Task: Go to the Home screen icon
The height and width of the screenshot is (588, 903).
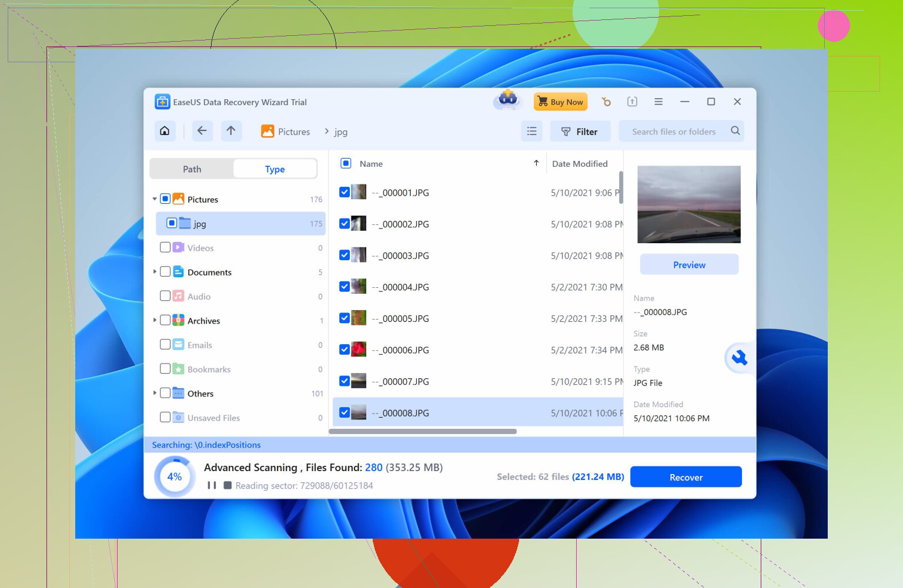Action: point(165,131)
